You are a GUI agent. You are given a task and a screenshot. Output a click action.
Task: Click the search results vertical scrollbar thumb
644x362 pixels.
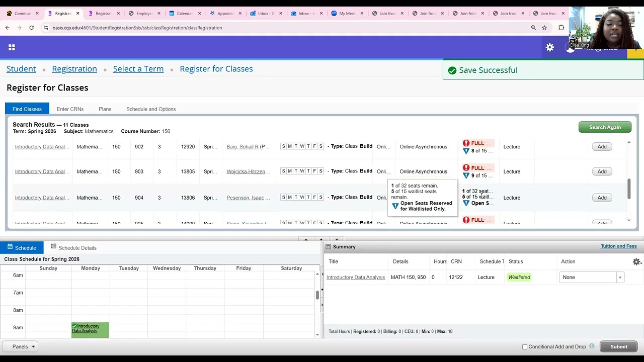point(629,188)
